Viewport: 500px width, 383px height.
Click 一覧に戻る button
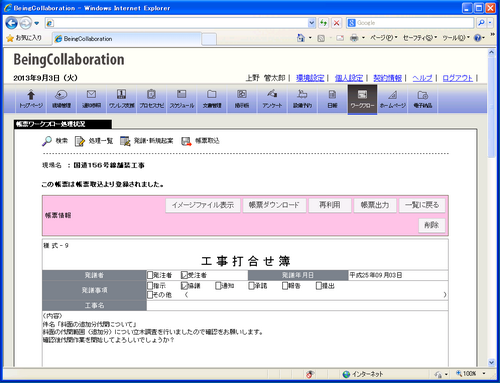coord(422,205)
